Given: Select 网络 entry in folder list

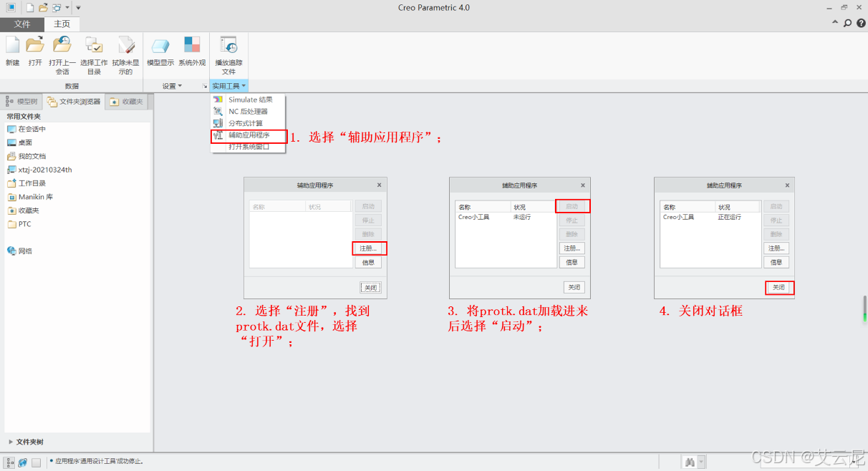Looking at the screenshot, I should (20, 251).
